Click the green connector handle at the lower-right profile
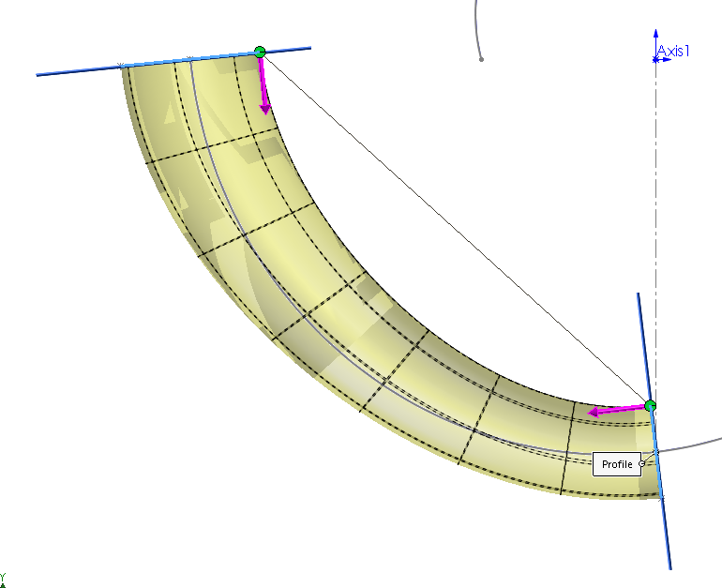The width and height of the screenshot is (722, 588). pyautogui.click(x=650, y=406)
